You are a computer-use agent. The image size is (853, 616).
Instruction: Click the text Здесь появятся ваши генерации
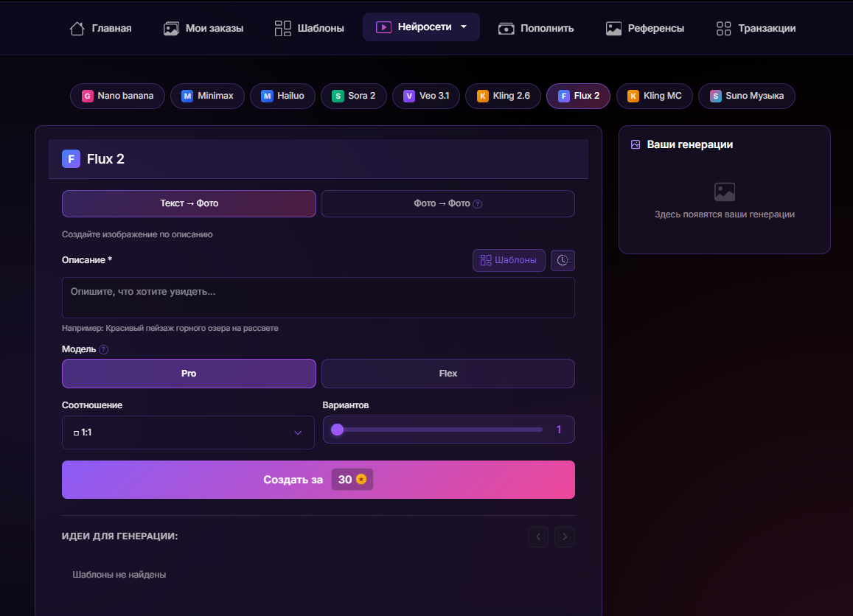[725, 214]
